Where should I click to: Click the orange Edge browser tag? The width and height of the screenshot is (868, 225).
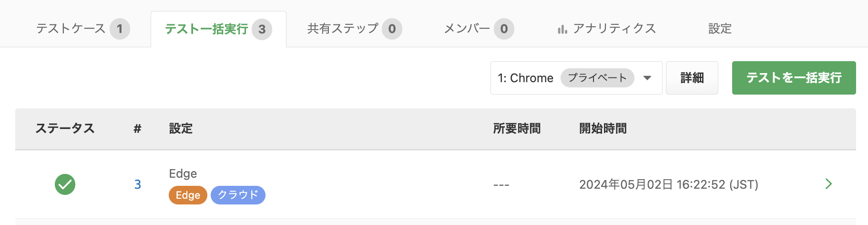(188, 195)
